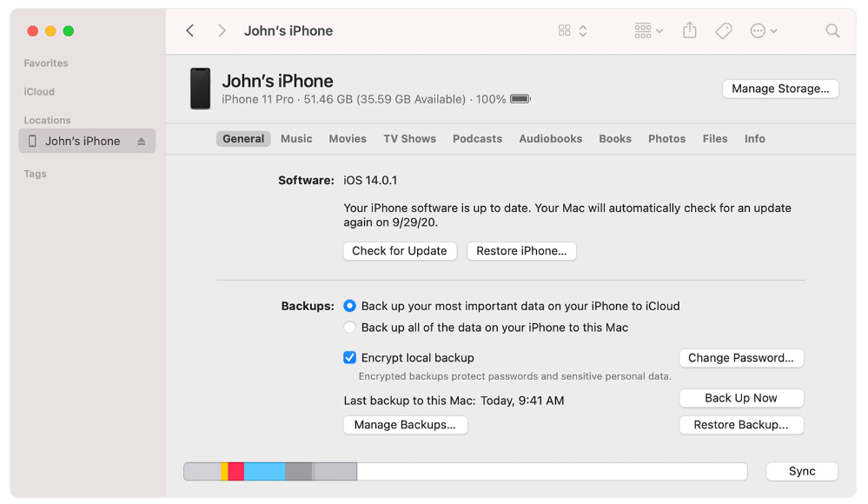
Task: Open the ellipsis action menu
Action: coord(764,30)
